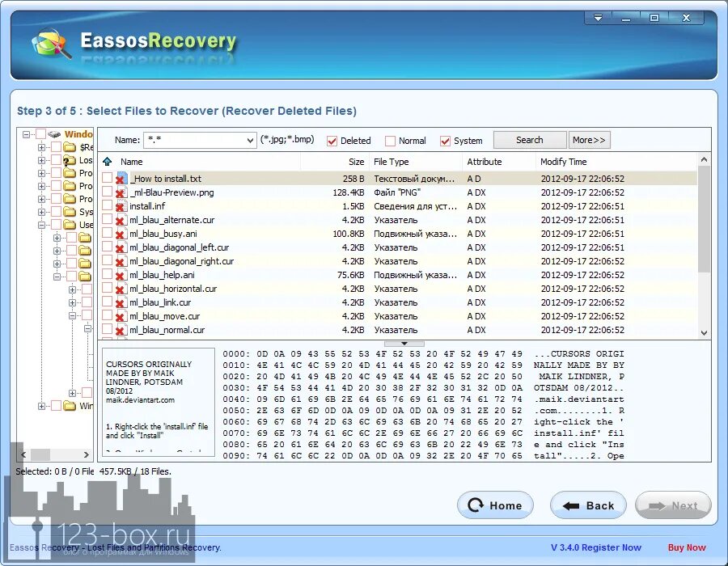728x566 pixels.
Task: Click the $Re folder icon in tree
Action: tap(70, 147)
